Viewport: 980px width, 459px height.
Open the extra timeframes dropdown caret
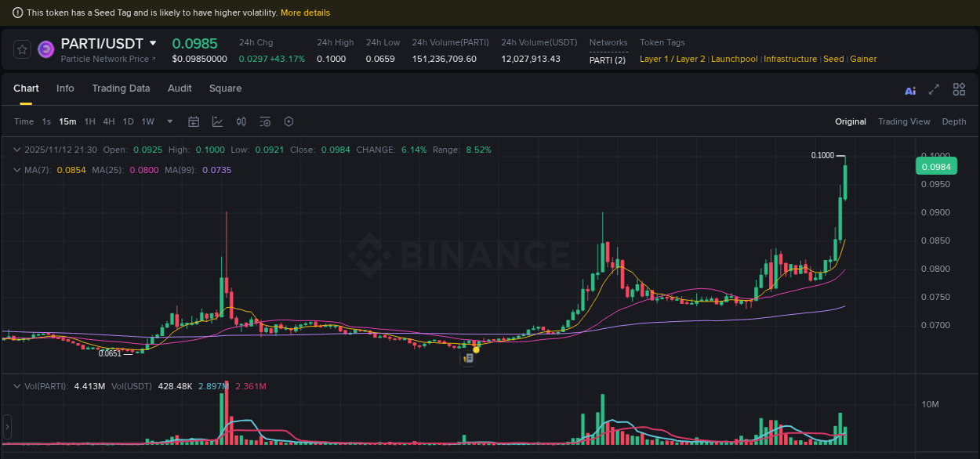[169, 121]
